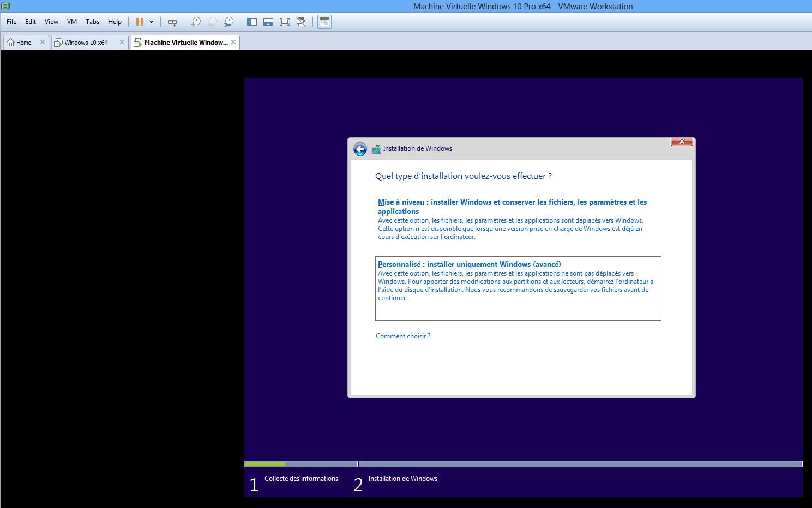Click the heading Quel type d'installation voulez-vous effectuer ?

[x=464, y=176]
